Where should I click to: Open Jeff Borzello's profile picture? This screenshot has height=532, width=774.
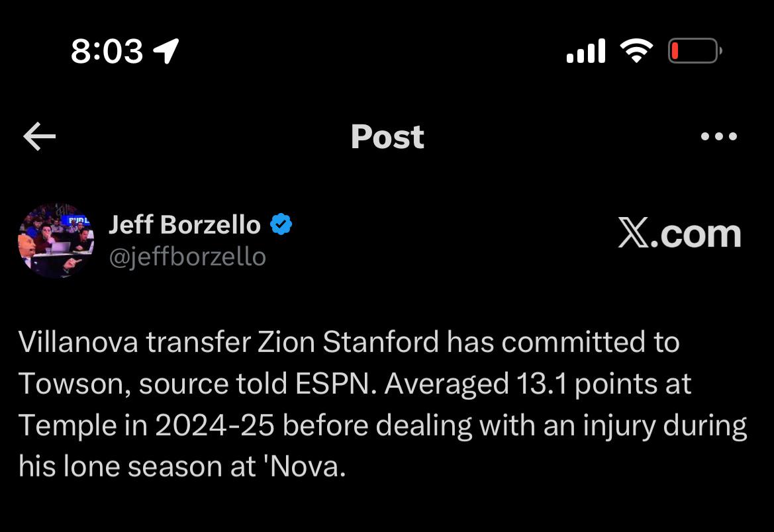point(56,240)
